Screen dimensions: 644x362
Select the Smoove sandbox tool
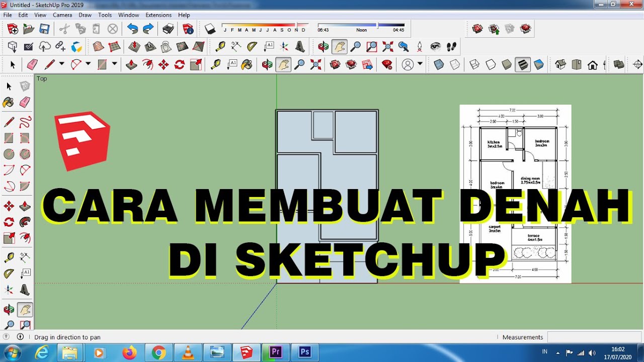[134, 47]
